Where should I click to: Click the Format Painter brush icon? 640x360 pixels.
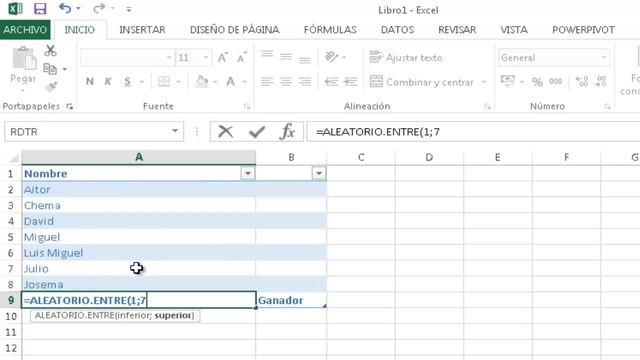click(51, 87)
